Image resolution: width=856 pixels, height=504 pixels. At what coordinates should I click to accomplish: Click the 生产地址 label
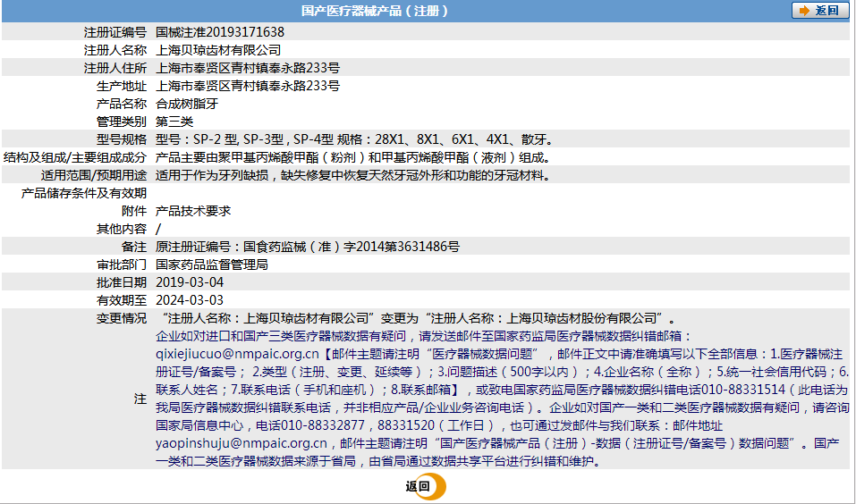pos(122,86)
